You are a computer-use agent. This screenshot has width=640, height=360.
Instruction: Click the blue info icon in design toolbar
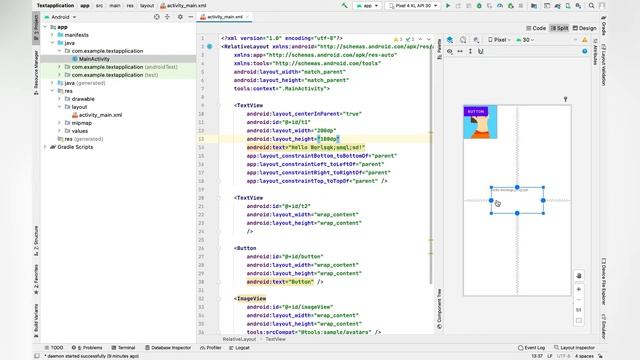pos(584,51)
